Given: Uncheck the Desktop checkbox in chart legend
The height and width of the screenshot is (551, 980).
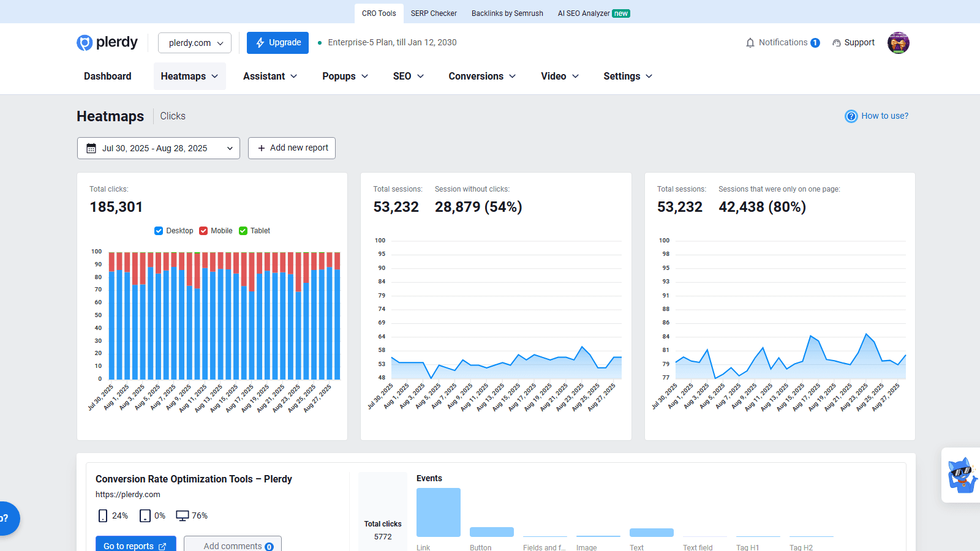Looking at the screenshot, I should (x=159, y=231).
